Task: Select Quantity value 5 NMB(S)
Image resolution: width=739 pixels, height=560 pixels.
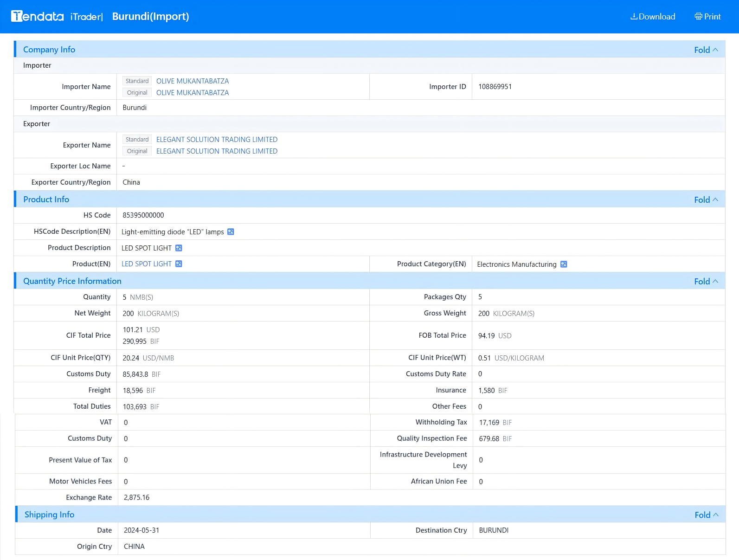Action: [x=138, y=297]
